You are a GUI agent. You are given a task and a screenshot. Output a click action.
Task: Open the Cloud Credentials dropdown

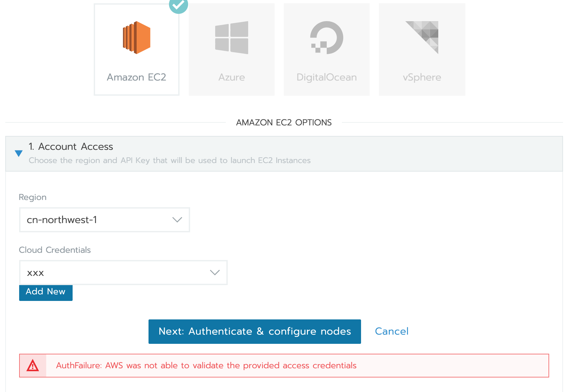pos(123,273)
